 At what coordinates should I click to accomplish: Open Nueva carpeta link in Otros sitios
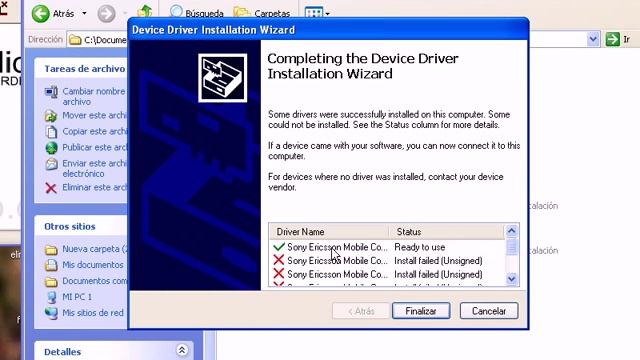(94, 249)
